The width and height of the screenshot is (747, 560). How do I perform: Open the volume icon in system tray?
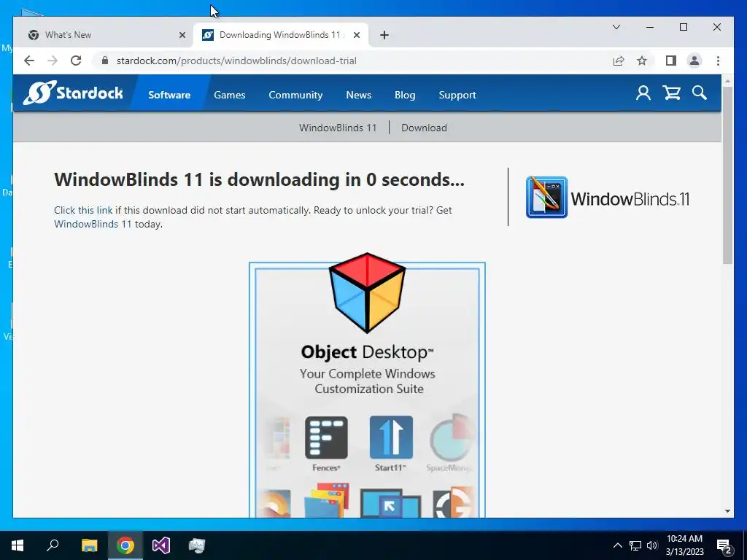click(652, 545)
